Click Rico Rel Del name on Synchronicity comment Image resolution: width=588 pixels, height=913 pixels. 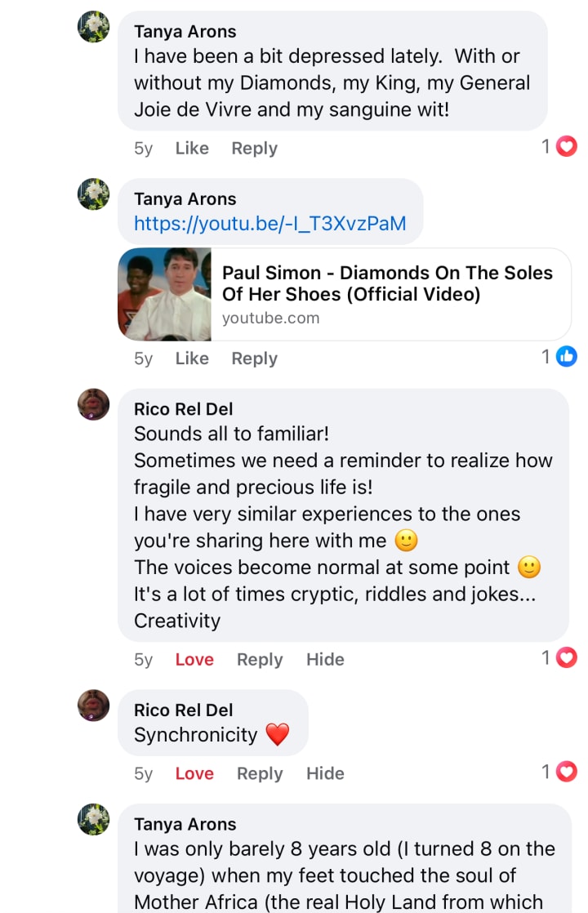tap(183, 710)
